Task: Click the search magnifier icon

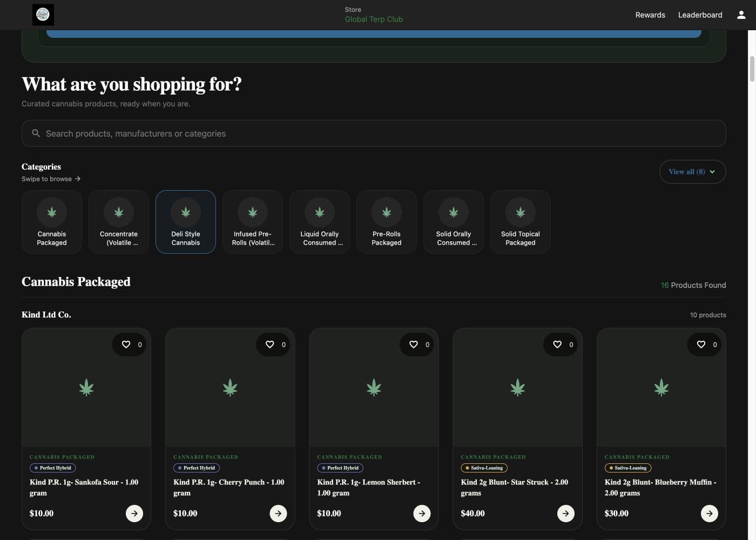Action: pos(36,133)
